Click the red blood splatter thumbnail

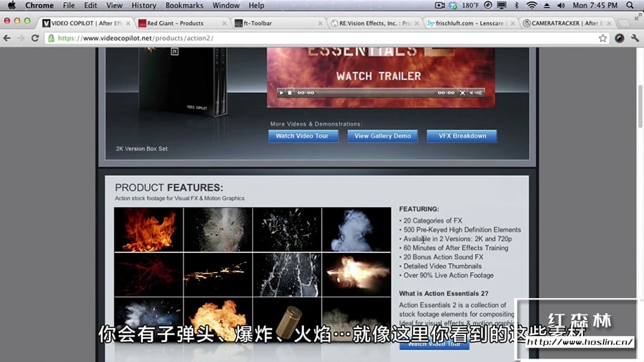(x=148, y=275)
